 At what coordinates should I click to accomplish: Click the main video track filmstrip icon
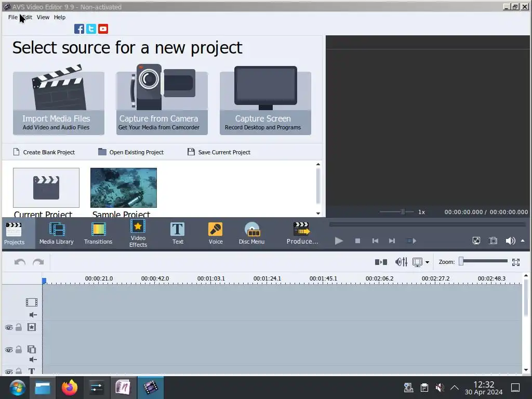[32, 302]
